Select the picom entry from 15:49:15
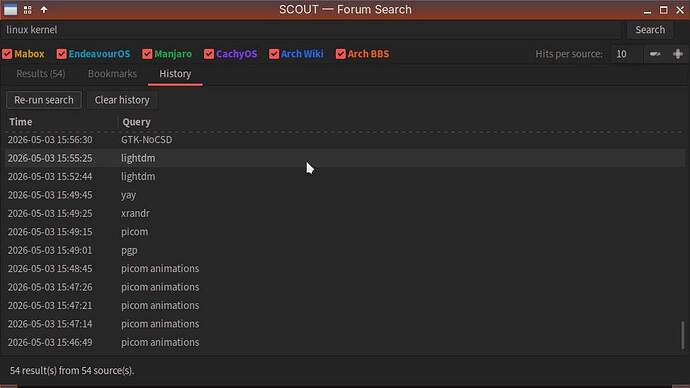The image size is (690, 388). (x=345, y=232)
